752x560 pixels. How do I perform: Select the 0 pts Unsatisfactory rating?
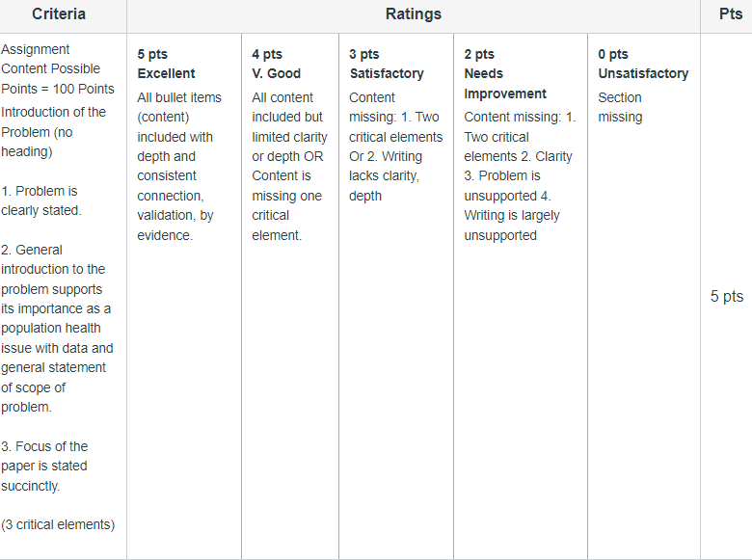click(644, 296)
